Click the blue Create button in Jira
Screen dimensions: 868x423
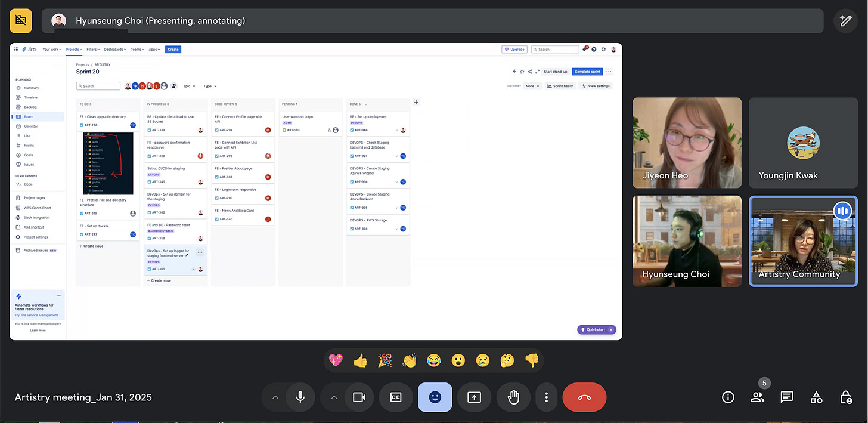(173, 50)
